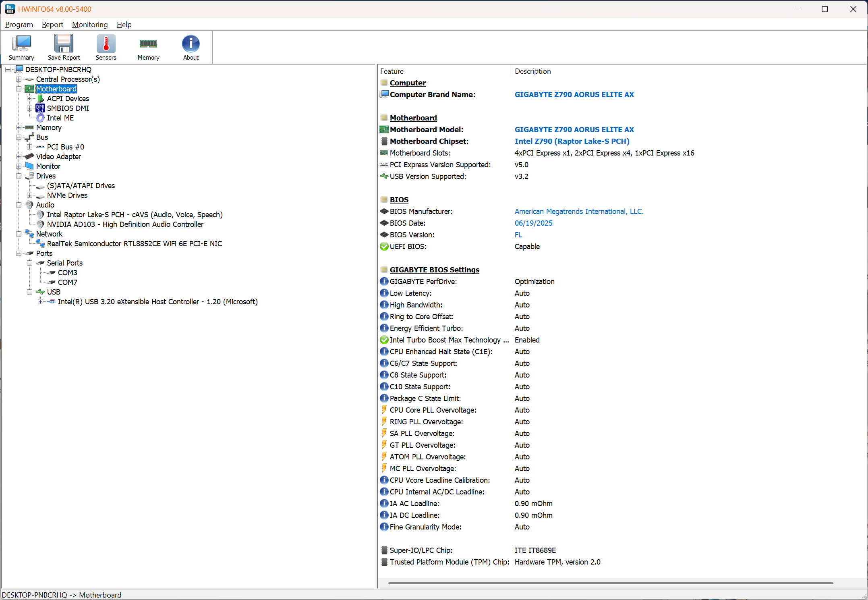The height and width of the screenshot is (600, 868).
Task: Open the Report menu
Action: point(52,25)
